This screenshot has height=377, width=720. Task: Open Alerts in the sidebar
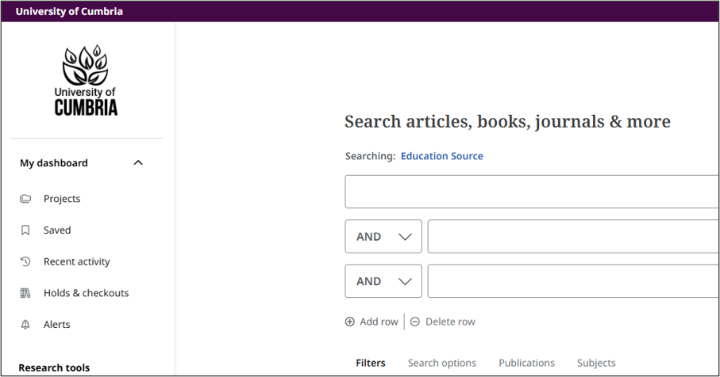pyautogui.click(x=57, y=324)
